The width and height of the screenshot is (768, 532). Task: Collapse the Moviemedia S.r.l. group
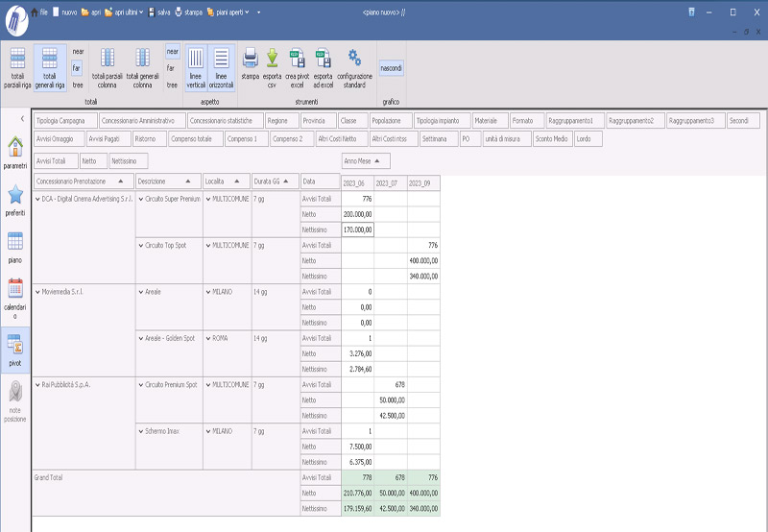pyautogui.click(x=36, y=290)
